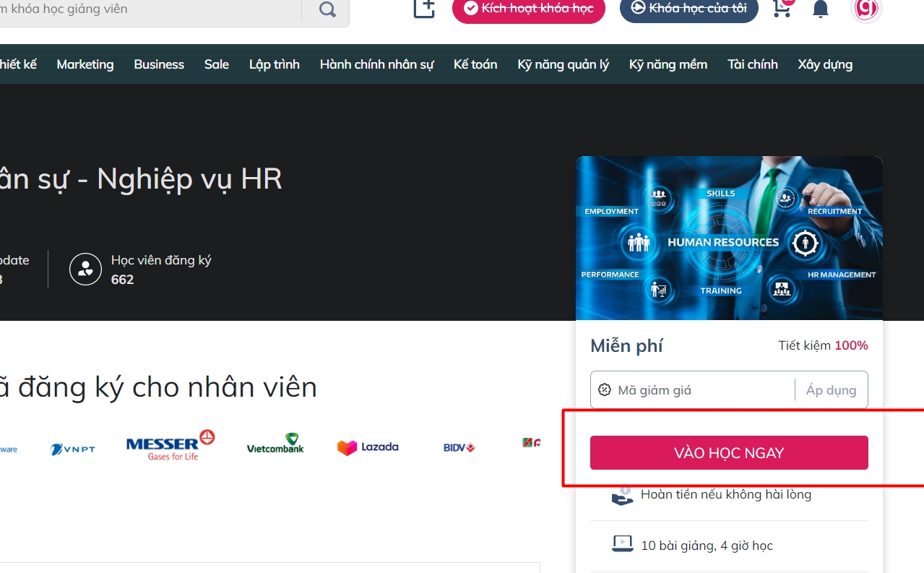The height and width of the screenshot is (573, 924).
Task: Click the Vietcombank logo
Action: [x=275, y=443]
